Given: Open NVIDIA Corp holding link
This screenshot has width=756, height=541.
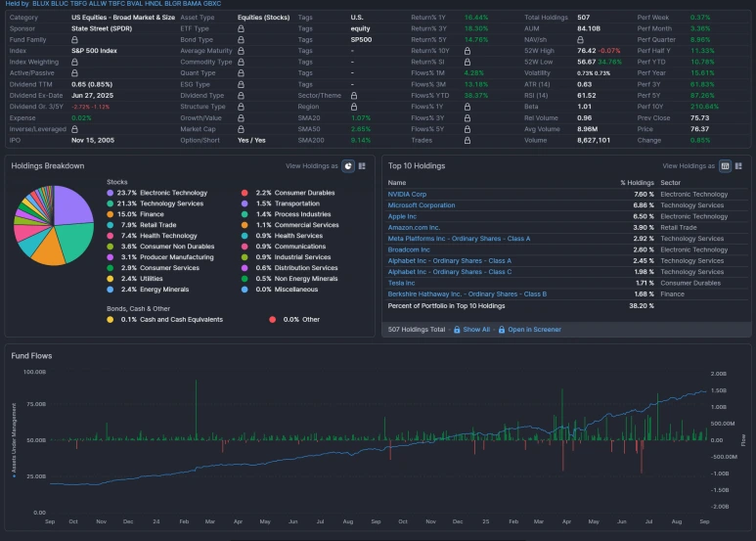Looking at the screenshot, I should click(x=407, y=195).
